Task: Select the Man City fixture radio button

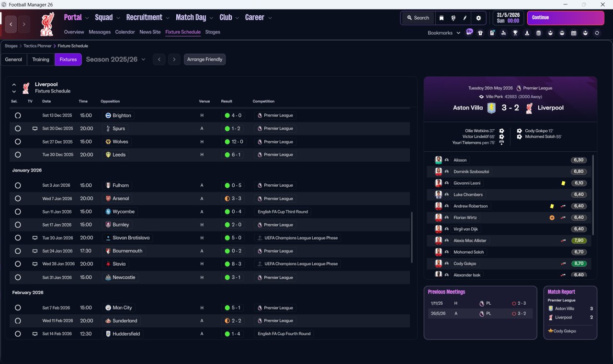Action: tap(18, 307)
